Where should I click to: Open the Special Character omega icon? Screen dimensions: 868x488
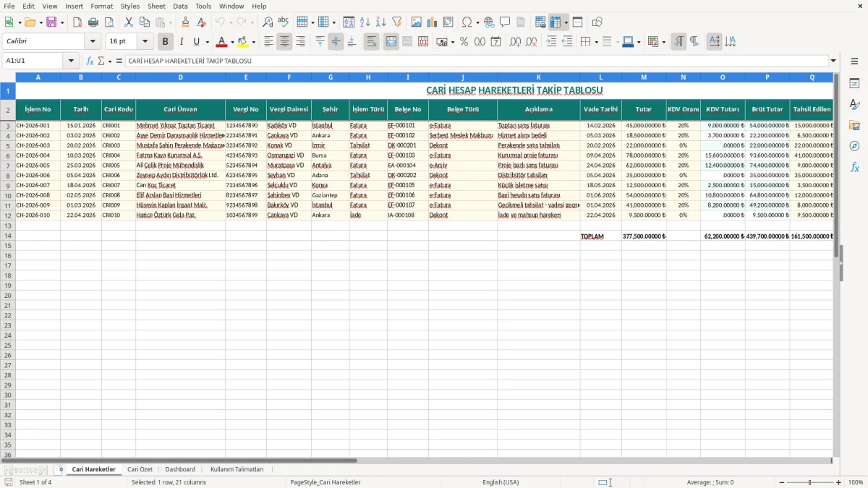[x=467, y=22]
